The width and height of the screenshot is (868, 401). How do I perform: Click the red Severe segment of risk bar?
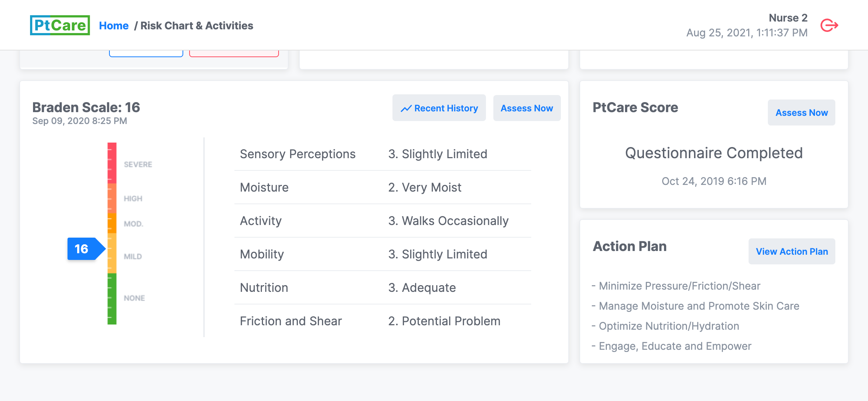(112, 163)
